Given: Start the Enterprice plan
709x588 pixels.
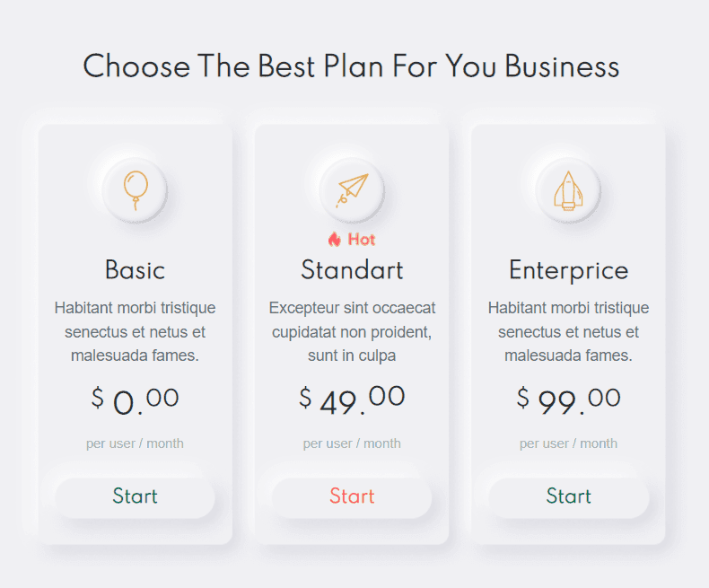Looking at the screenshot, I should tap(568, 496).
